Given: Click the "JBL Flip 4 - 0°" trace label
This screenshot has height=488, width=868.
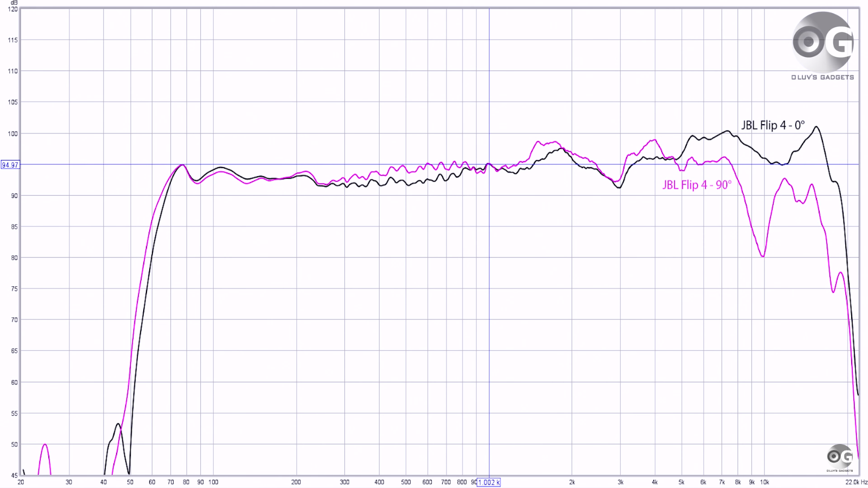Looking at the screenshot, I should [x=773, y=125].
